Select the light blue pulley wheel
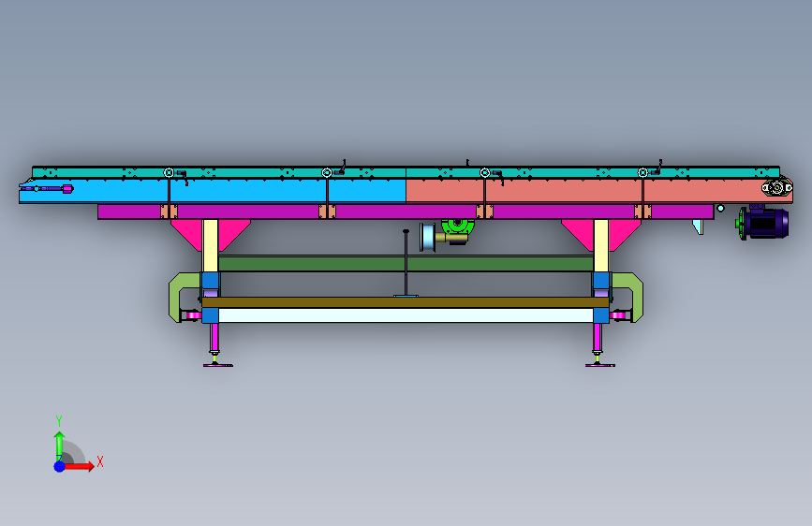The width and height of the screenshot is (812, 526). 428,238
